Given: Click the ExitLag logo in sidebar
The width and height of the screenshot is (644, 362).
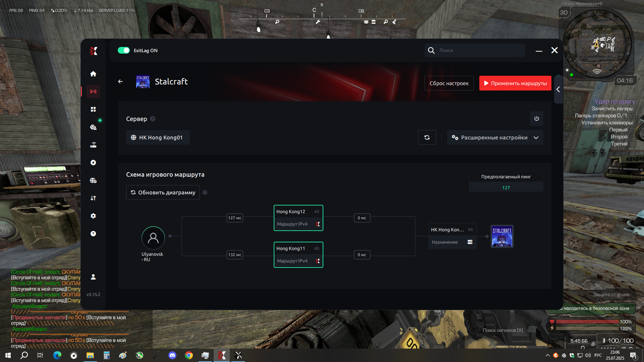Looking at the screenshot, I should pyautogui.click(x=94, y=51).
